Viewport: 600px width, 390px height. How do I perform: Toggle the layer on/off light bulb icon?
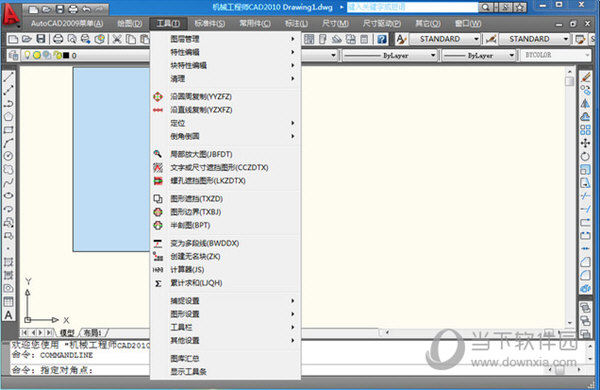[27, 55]
